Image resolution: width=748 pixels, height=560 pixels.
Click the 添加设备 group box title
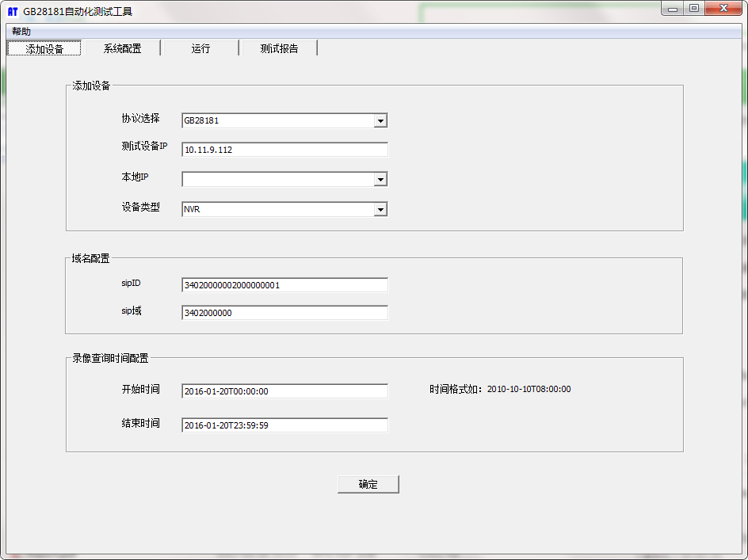click(x=91, y=86)
